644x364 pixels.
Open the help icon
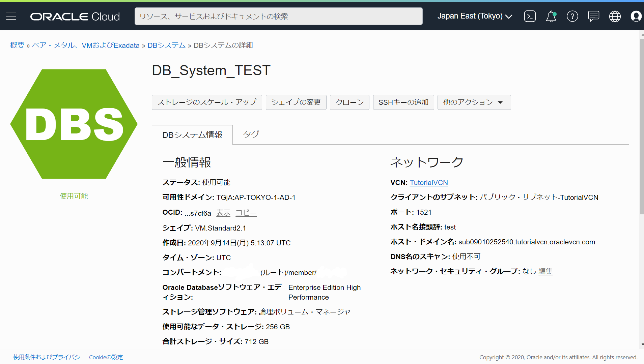[572, 16]
